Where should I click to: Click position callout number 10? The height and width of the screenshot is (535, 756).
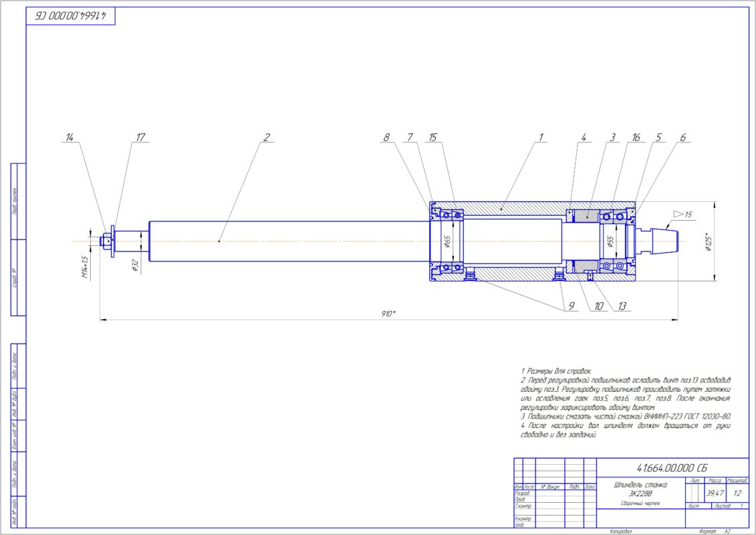click(598, 306)
